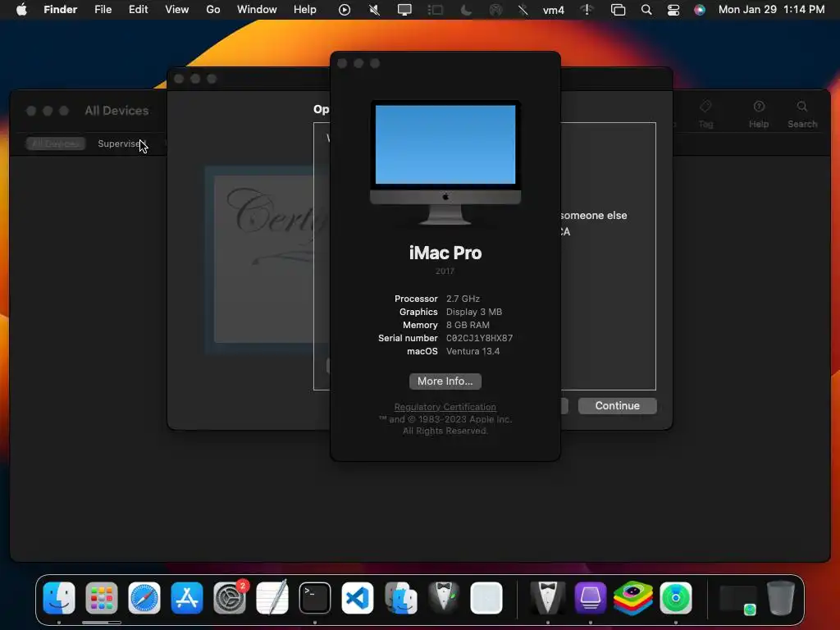Screen dimensions: 840x630
Task: Click the More Info... button
Action: (445, 381)
